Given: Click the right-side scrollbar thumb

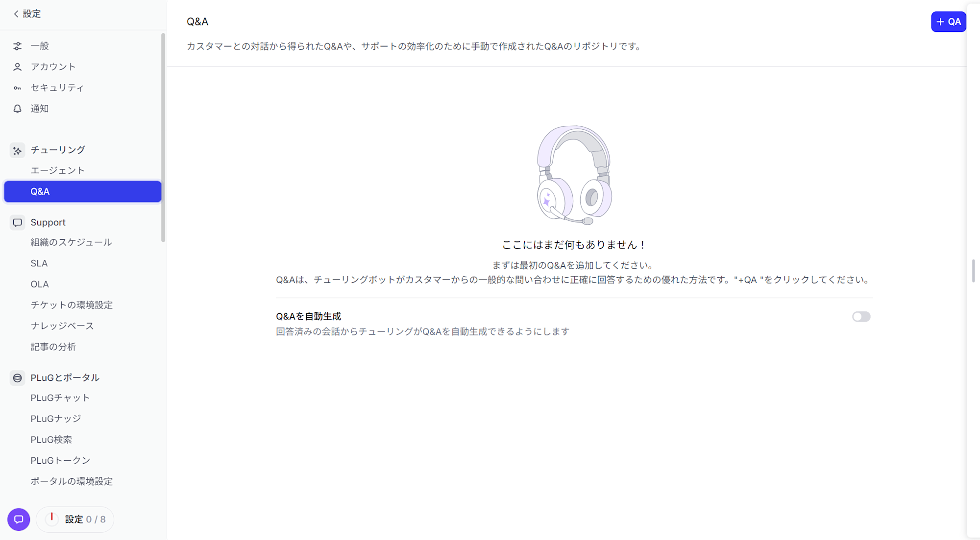Looking at the screenshot, I should tap(974, 269).
